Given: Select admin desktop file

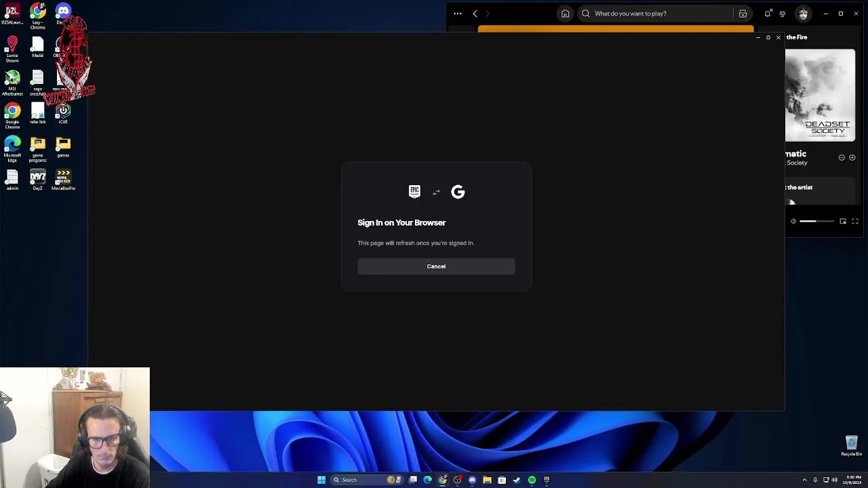Looking at the screenshot, I should (12, 180).
